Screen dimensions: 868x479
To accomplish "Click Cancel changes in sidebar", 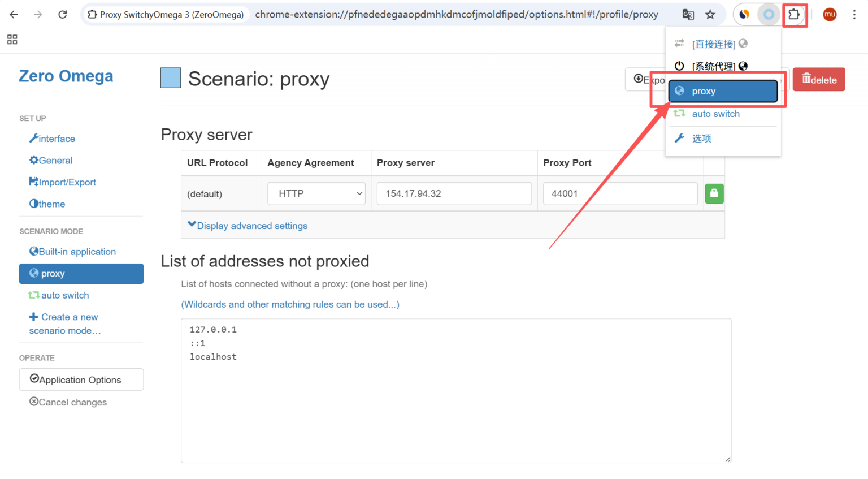I will (68, 402).
